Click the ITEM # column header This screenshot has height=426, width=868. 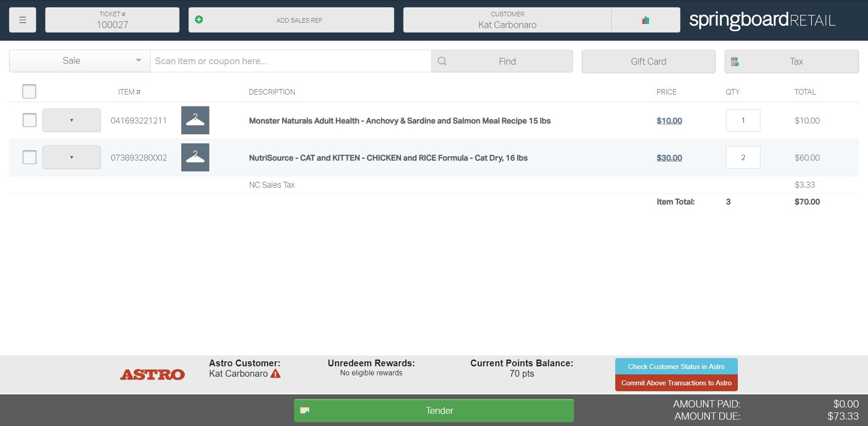[129, 92]
